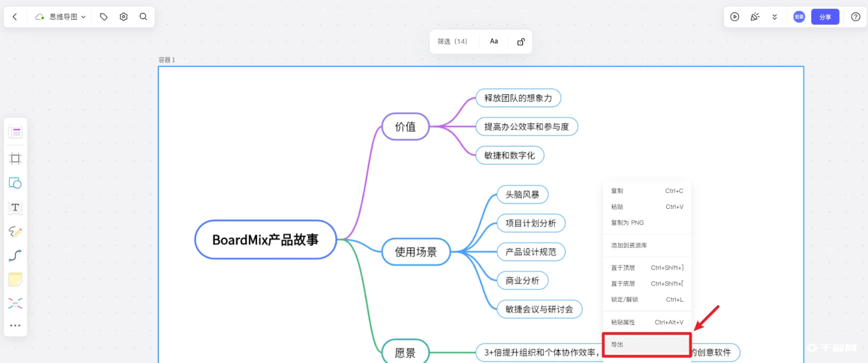Image resolution: width=868 pixels, height=363 pixels.
Task: Select the 商业分析 node
Action: (x=522, y=281)
